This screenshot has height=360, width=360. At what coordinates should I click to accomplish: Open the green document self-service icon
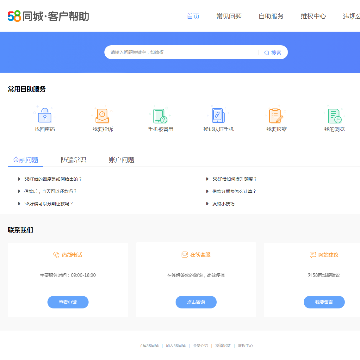334,116
